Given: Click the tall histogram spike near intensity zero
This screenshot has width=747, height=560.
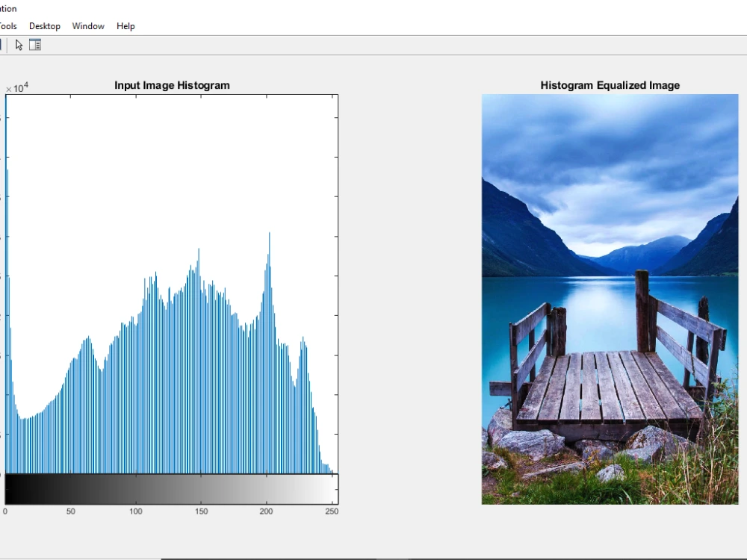Looking at the screenshot, I should coord(7,224).
